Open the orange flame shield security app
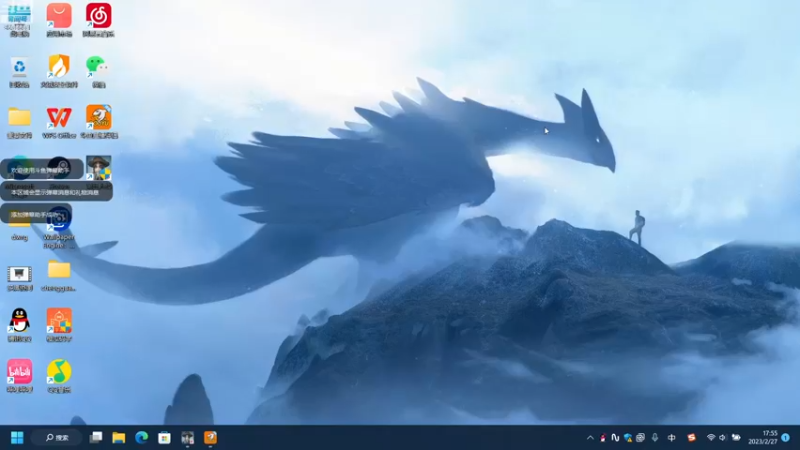Screen dimensions: 800x450 tap(59, 66)
